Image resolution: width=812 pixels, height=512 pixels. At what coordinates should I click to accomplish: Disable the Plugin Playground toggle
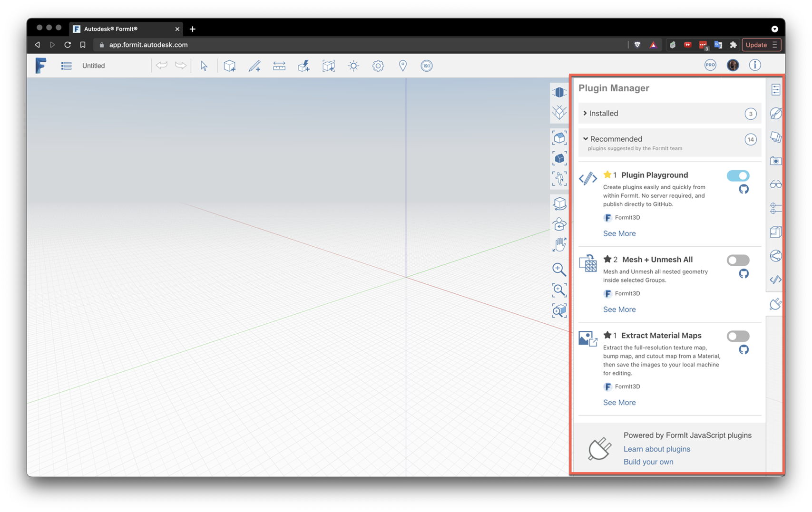point(738,175)
